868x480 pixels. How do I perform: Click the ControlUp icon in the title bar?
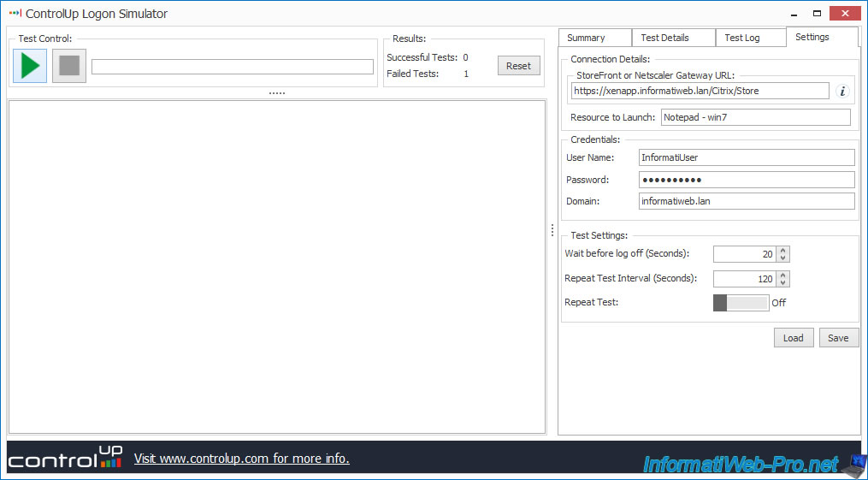15,14
